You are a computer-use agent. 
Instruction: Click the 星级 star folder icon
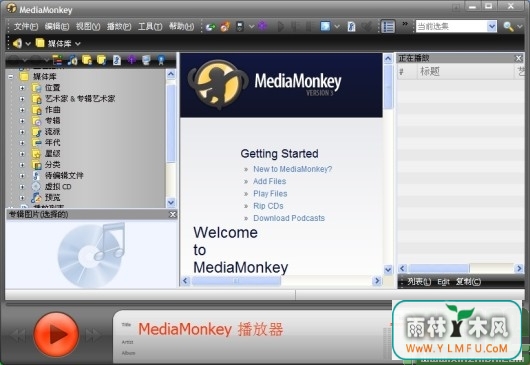(x=37, y=154)
